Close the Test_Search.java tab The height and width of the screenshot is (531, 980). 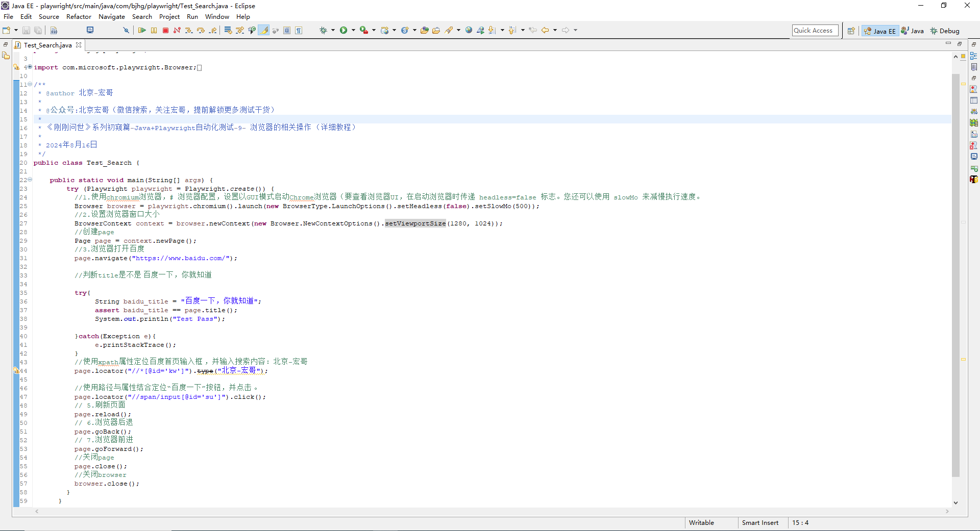pyautogui.click(x=79, y=45)
